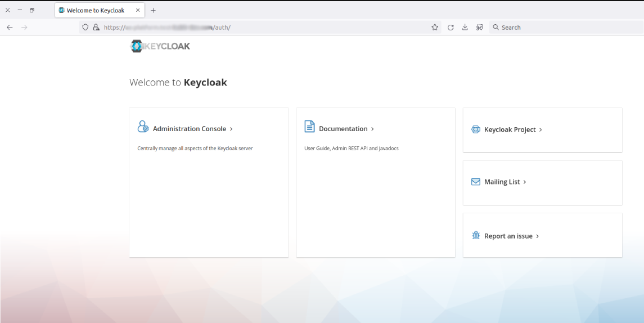Click the chevron after Mailing List
The height and width of the screenshot is (323, 644).
(525, 182)
